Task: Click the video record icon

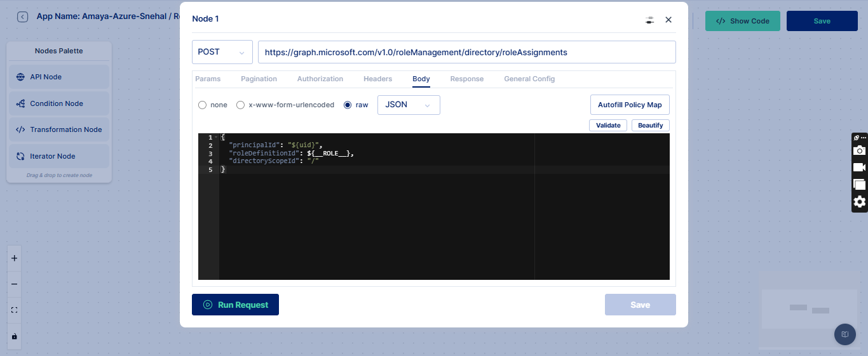Action: (x=859, y=168)
